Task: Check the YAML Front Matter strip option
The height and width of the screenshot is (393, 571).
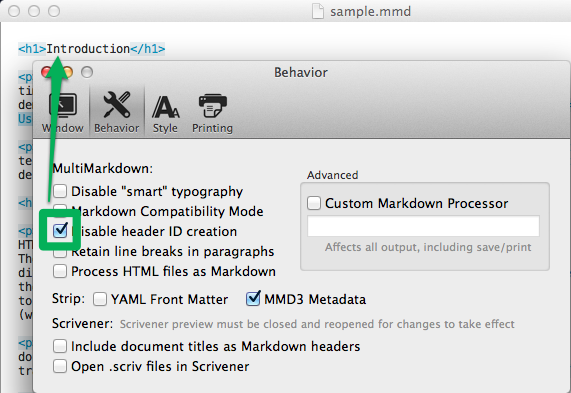Action: coord(100,299)
